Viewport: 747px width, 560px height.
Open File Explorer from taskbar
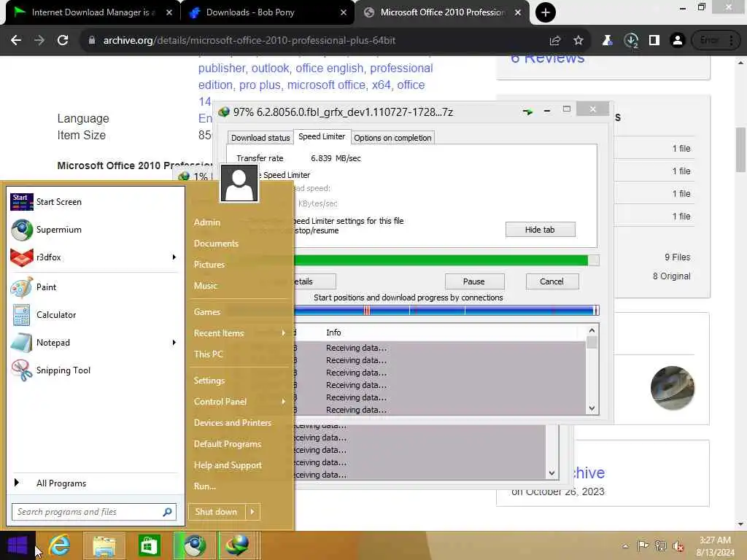tap(104, 545)
